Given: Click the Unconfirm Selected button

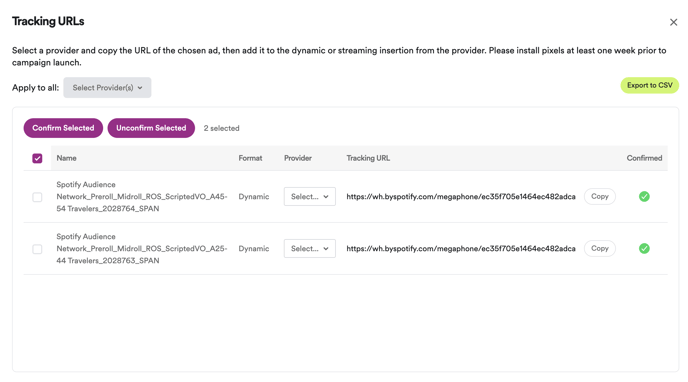Looking at the screenshot, I should [x=151, y=128].
